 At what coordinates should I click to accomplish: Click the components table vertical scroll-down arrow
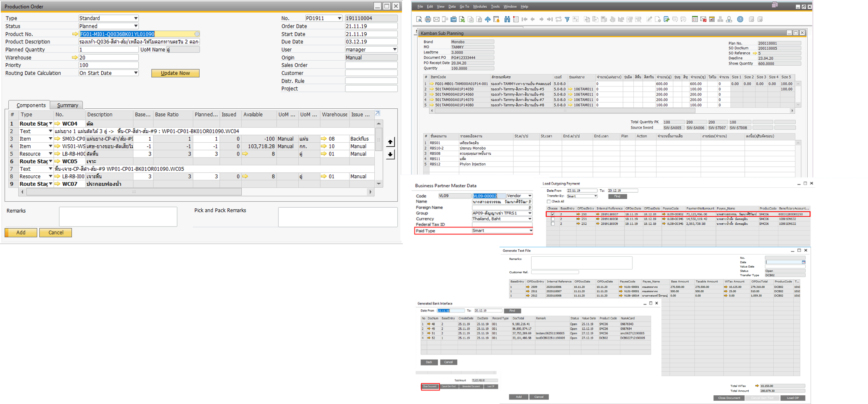click(x=379, y=184)
